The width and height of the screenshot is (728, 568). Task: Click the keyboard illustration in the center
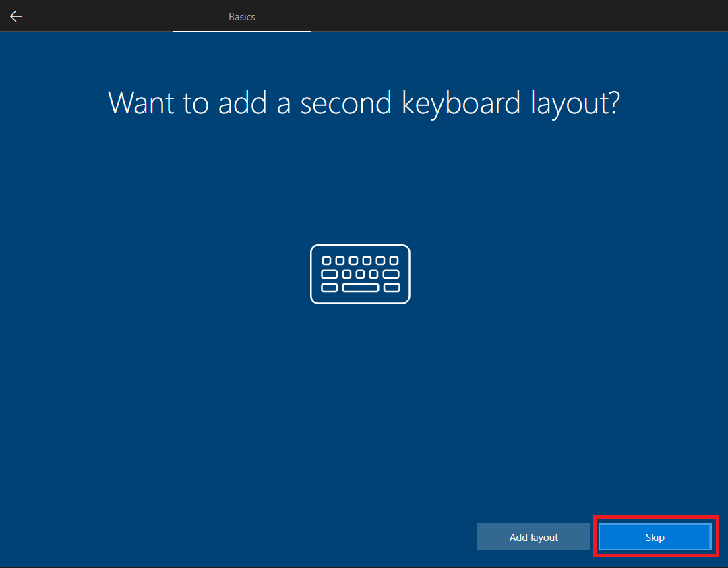tap(360, 274)
